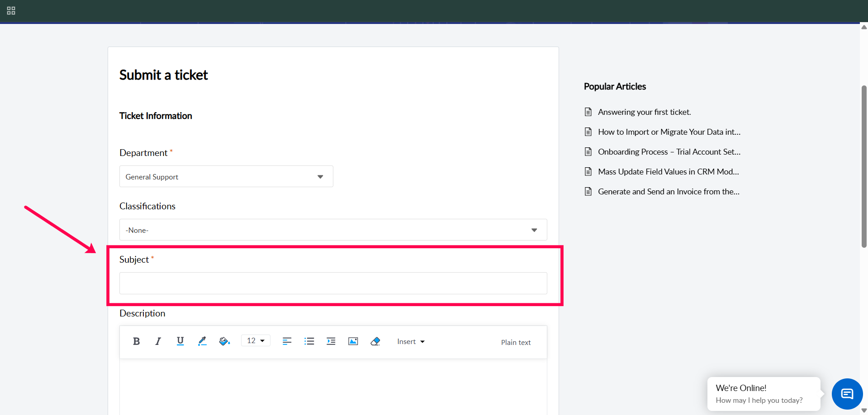Click the indent icon
This screenshot has width=868, height=415.
[x=331, y=341]
